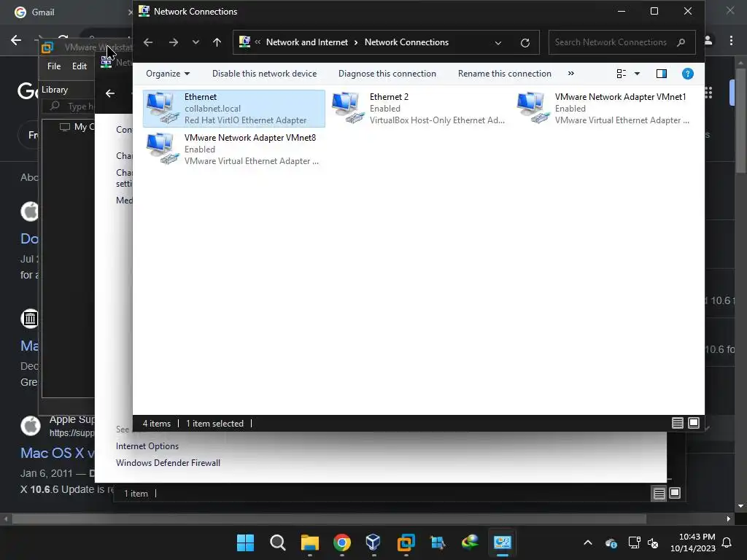
Task: Open Windows Defender Firewall link
Action: point(169,463)
